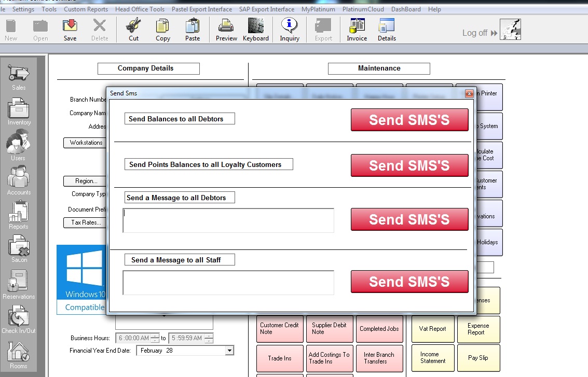Open the Help menu
Image resolution: width=588 pixels, height=377 pixels.
tap(434, 9)
